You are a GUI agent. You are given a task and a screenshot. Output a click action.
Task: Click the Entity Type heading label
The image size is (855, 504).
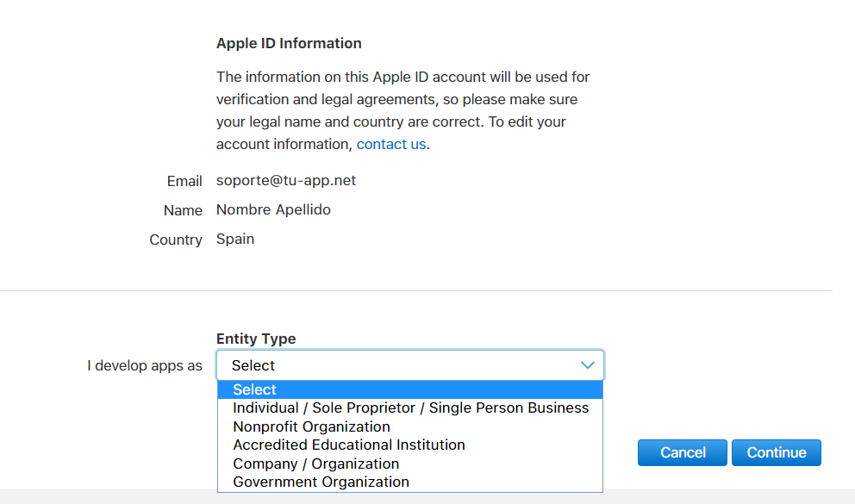[256, 339]
